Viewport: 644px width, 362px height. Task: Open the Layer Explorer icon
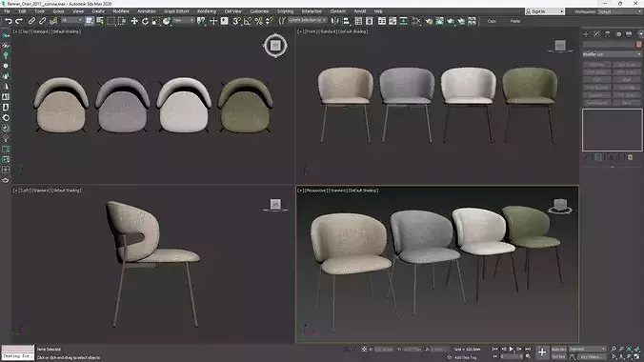click(x=369, y=21)
